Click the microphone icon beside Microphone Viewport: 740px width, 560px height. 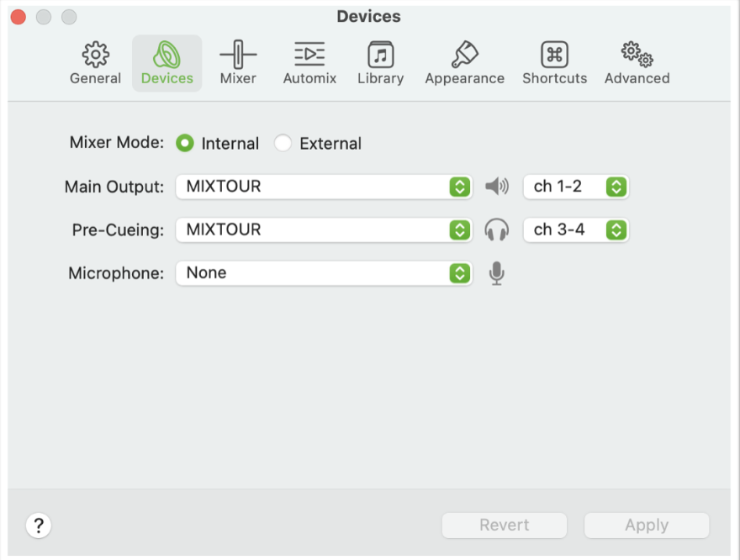[496, 272]
